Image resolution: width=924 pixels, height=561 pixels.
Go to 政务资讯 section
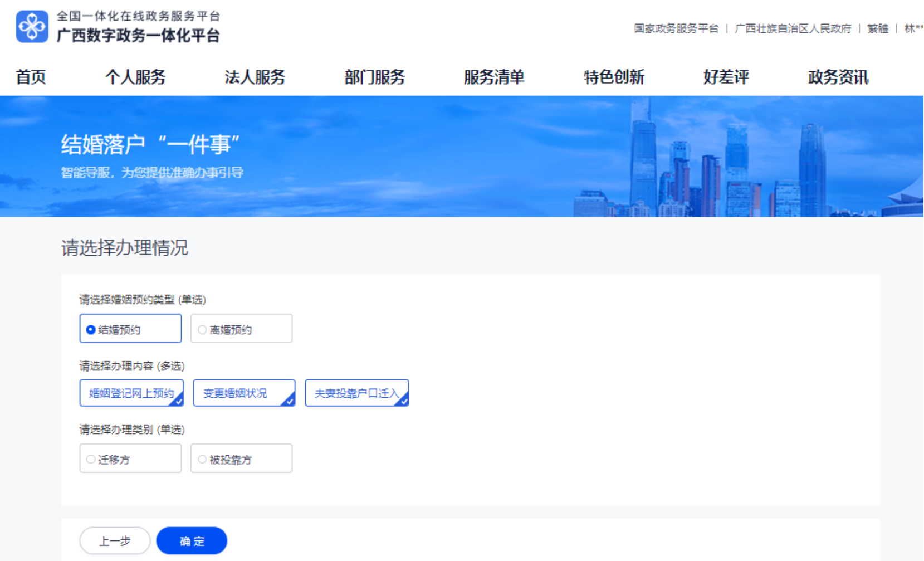(x=838, y=77)
